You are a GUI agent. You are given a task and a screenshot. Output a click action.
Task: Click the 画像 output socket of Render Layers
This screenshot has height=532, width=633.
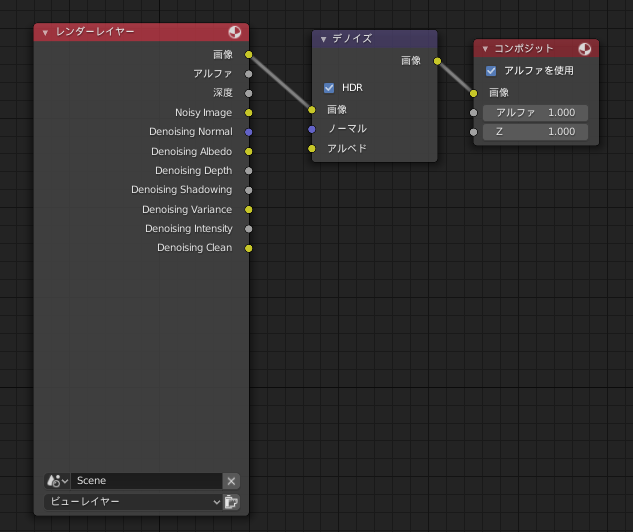point(249,54)
